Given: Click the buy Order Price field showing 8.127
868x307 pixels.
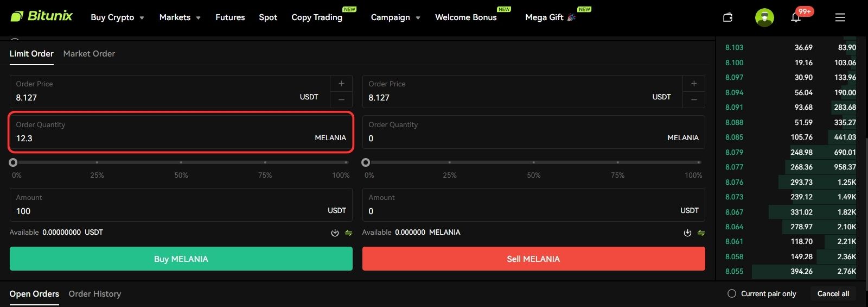Looking at the screenshot, I should 170,91.
